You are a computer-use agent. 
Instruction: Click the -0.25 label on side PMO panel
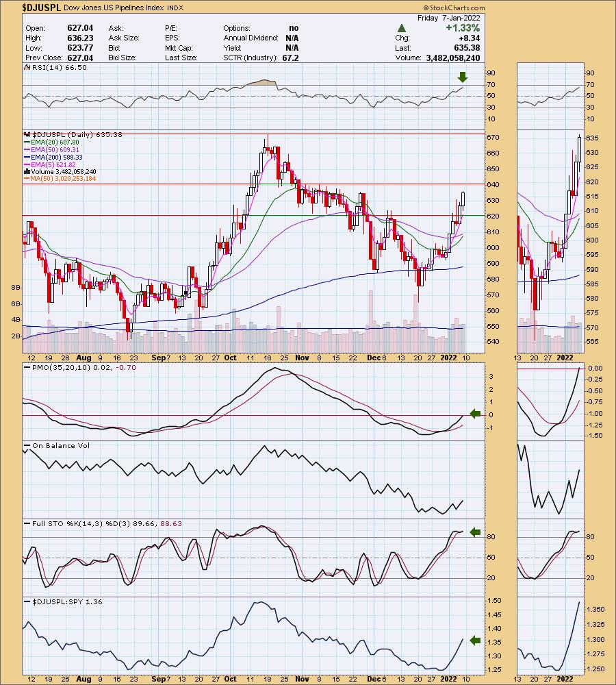pos(595,379)
